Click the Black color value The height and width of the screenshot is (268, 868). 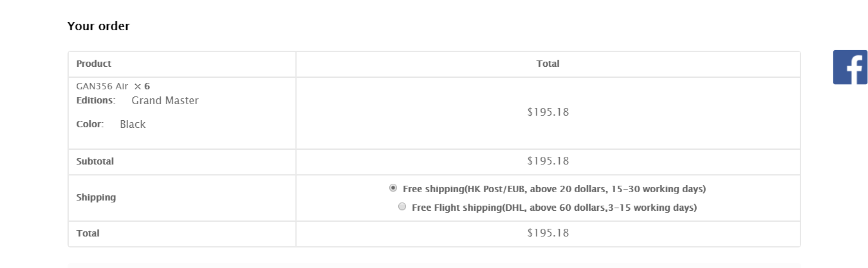pyautogui.click(x=133, y=124)
